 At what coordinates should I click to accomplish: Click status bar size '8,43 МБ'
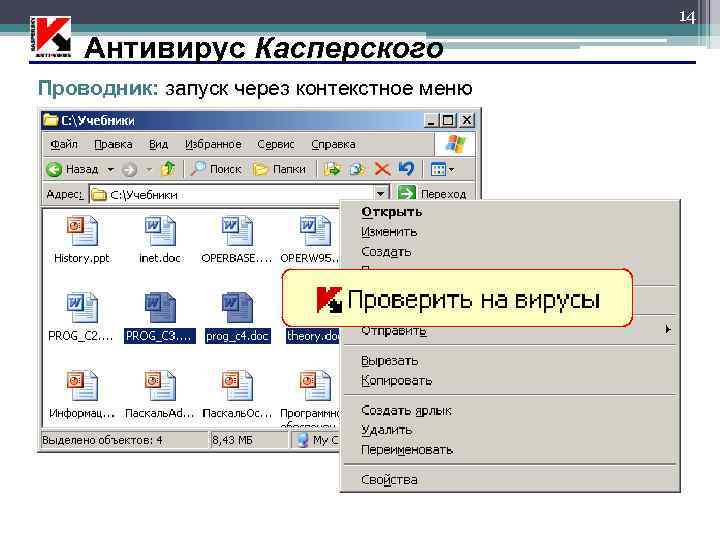pos(232,440)
